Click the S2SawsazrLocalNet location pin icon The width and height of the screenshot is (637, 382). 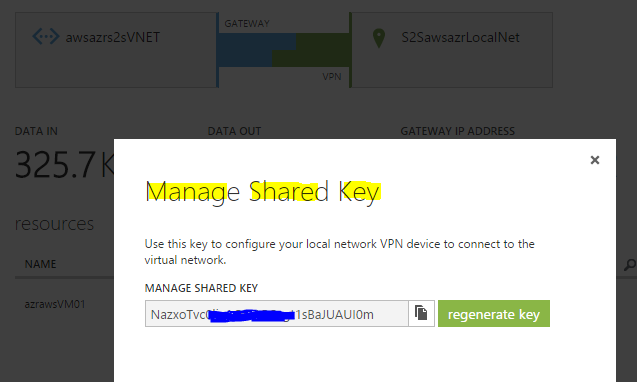click(379, 38)
